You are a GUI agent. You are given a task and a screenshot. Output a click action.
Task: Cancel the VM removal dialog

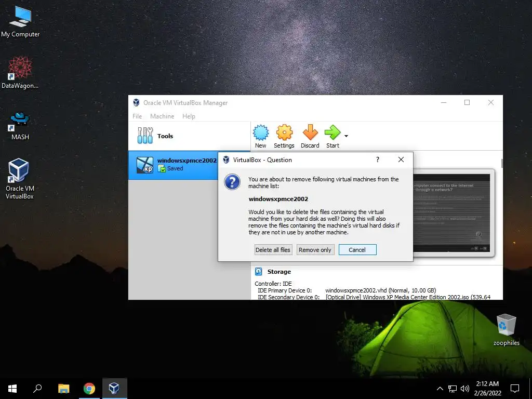point(357,250)
